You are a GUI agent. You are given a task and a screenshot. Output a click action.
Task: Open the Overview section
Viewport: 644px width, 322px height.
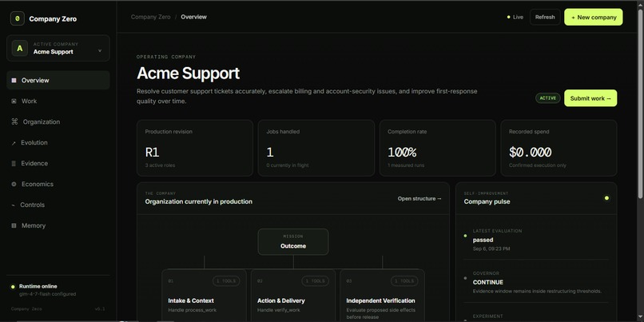click(58, 80)
